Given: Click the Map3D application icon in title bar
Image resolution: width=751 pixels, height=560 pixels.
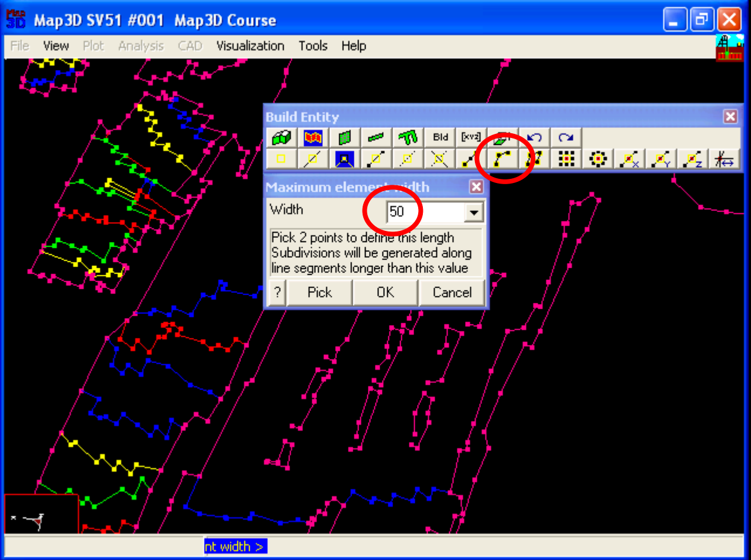Looking at the screenshot, I should pyautogui.click(x=16, y=19).
